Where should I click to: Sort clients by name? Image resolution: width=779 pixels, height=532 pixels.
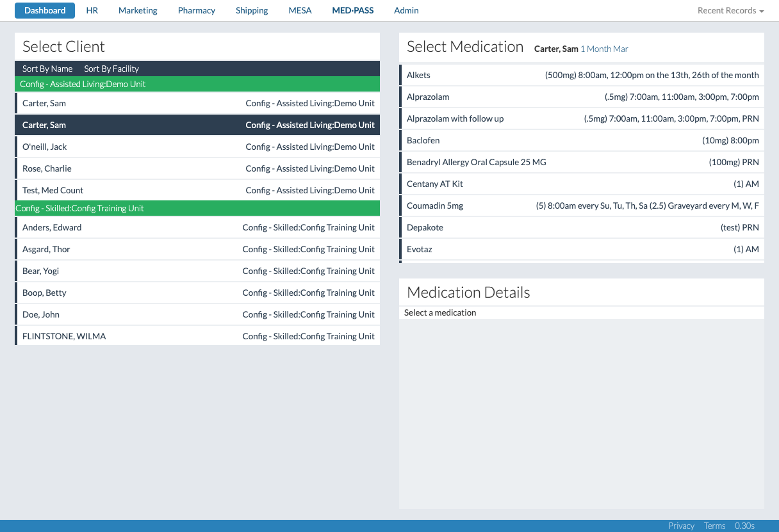pyautogui.click(x=47, y=69)
